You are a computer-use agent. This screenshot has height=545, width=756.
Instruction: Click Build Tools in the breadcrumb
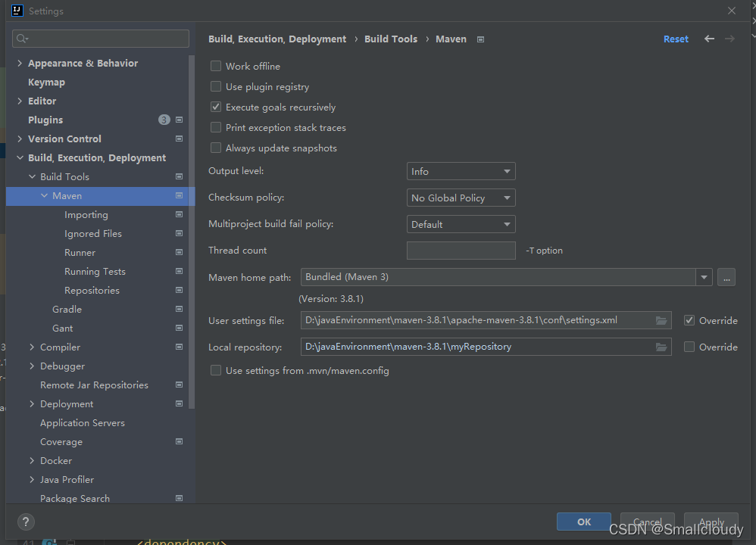(x=391, y=38)
